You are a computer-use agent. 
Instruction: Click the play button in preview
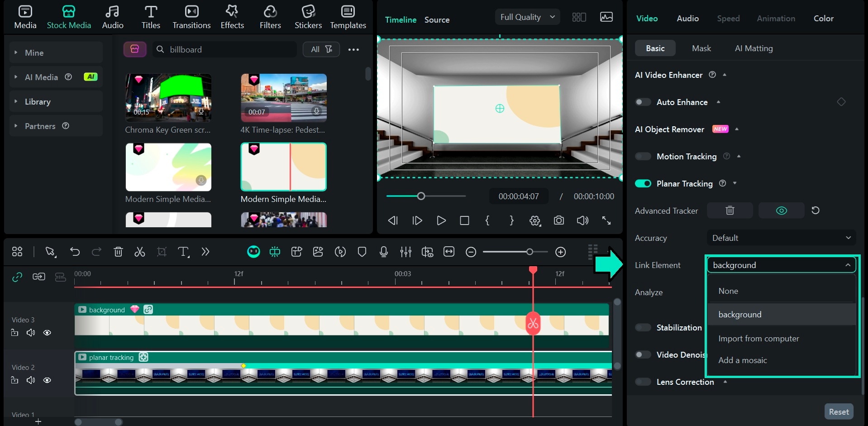click(x=441, y=220)
